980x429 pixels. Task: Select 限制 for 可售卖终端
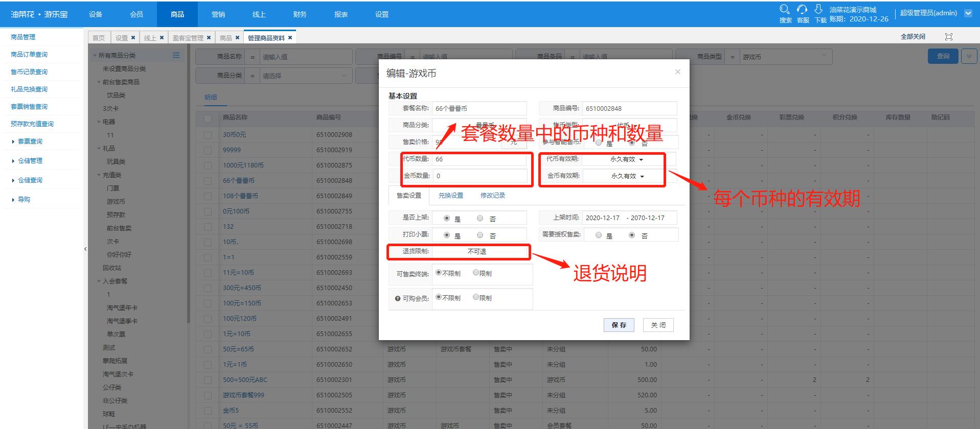coord(476,273)
